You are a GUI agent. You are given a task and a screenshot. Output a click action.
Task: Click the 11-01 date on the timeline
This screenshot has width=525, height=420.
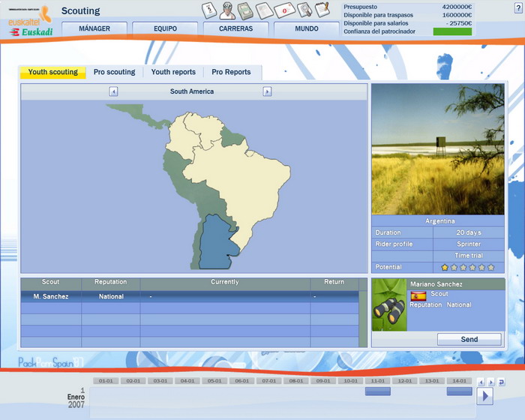(x=378, y=381)
